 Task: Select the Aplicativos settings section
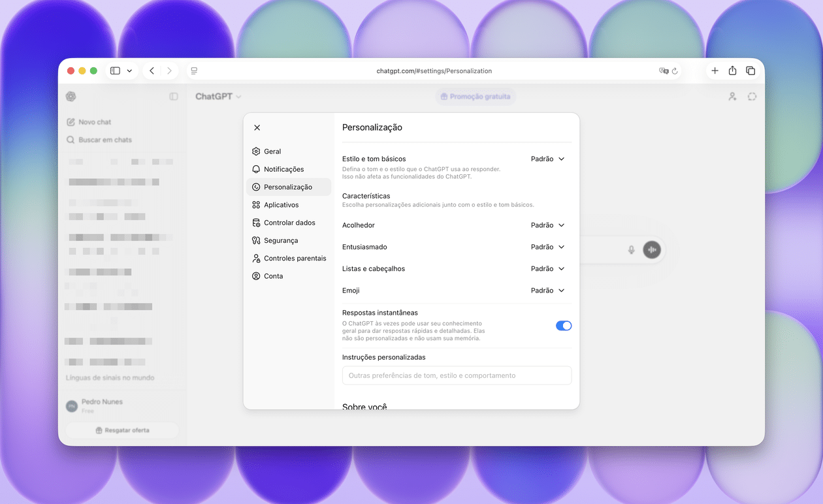pyautogui.click(x=281, y=205)
